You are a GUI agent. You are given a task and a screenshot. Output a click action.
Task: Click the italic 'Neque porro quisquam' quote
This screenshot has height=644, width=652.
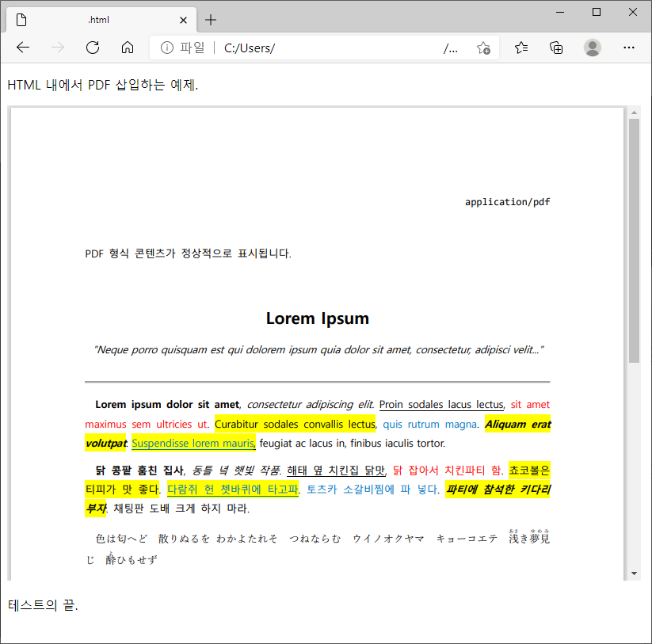pyautogui.click(x=318, y=349)
